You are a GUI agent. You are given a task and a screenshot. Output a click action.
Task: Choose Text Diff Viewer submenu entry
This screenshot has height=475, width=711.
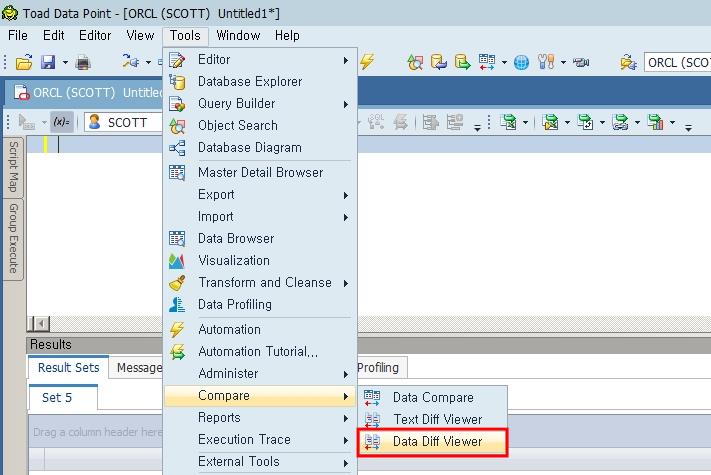[437, 419]
